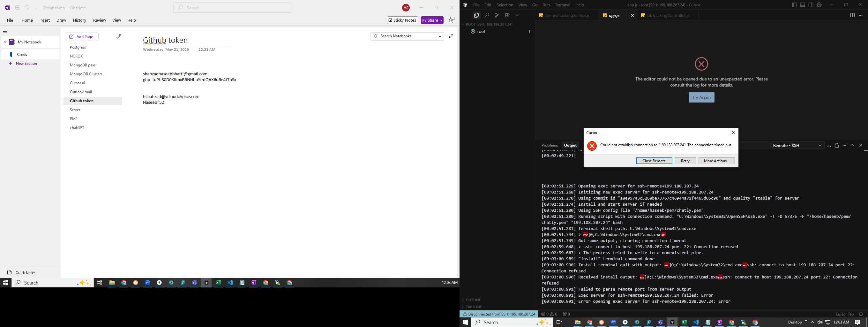Click Cursor Tab in status bar
Screen dimensions: 868x327
coord(844,314)
